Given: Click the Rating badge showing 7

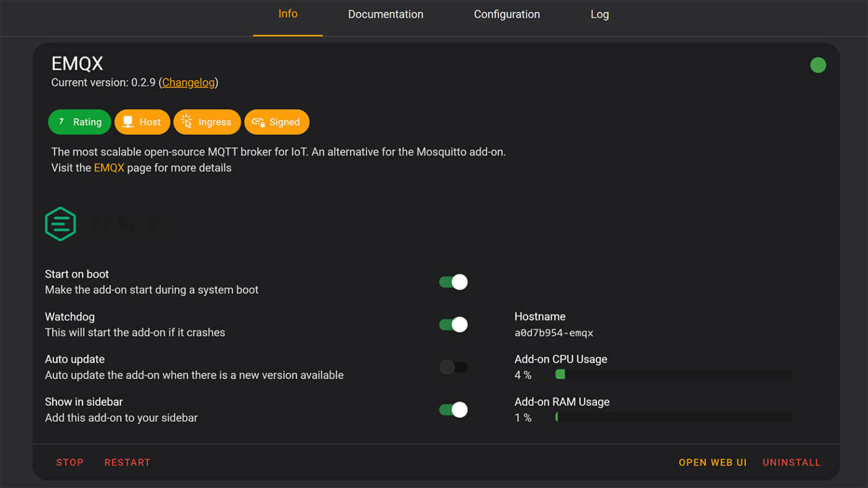Looking at the screenshot, I should point(79,122).
